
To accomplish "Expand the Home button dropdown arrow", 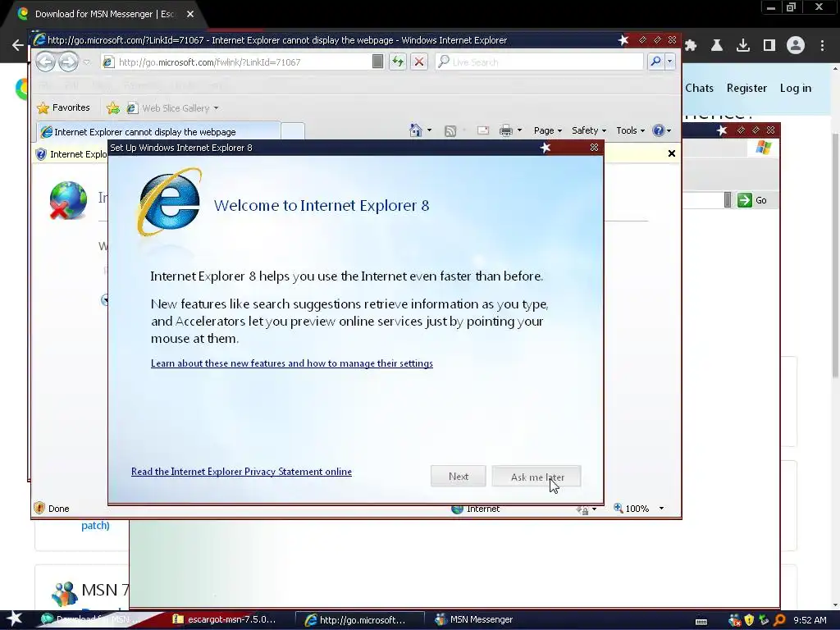I will (429, 130).
